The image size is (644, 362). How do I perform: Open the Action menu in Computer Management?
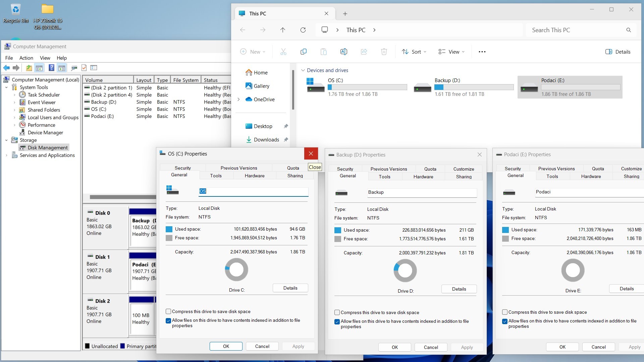point(26,58)
